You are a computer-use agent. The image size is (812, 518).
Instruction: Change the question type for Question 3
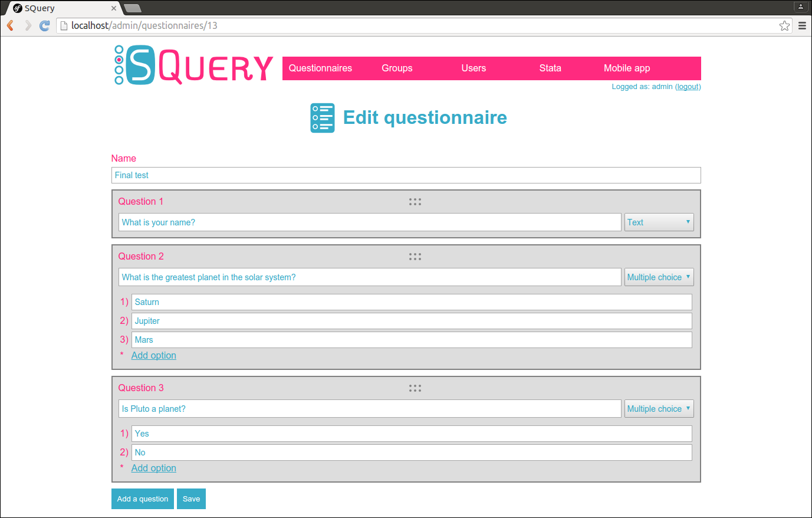click(x=659, y=408)
